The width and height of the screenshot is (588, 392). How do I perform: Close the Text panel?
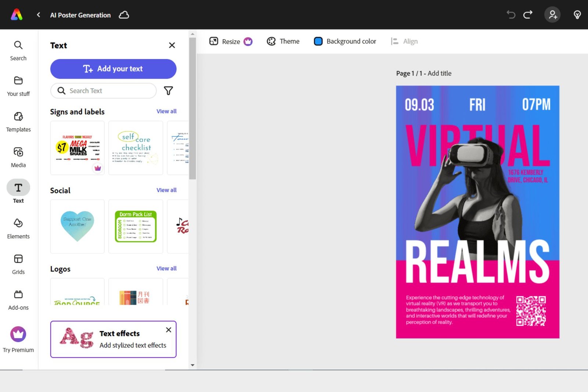(x=172, y=45)
